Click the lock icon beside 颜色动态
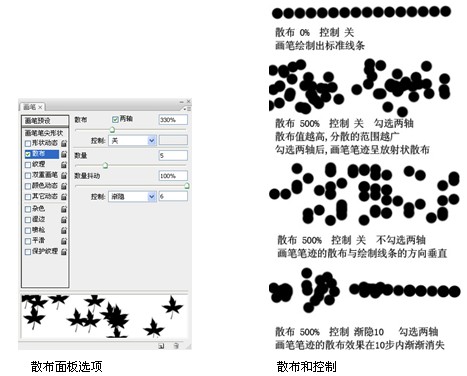This screenshot has width=467, height=376. click(64, 186)
